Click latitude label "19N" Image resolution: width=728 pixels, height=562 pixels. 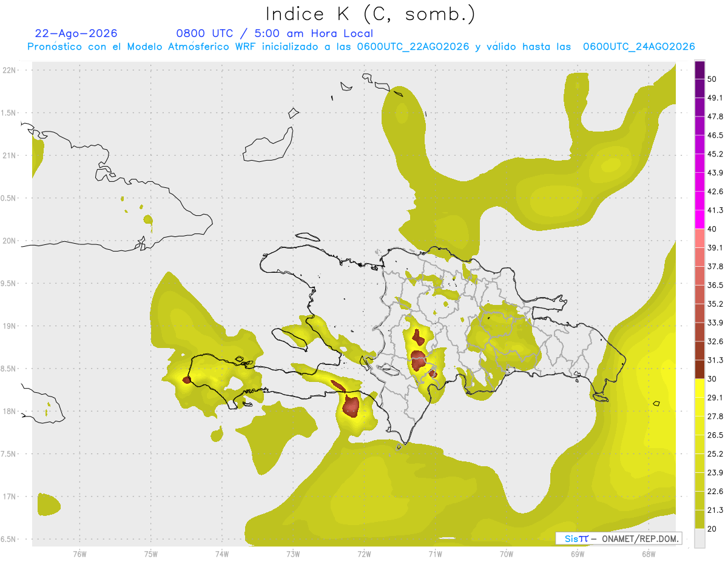pyautogui.click(x=9, y=326)
